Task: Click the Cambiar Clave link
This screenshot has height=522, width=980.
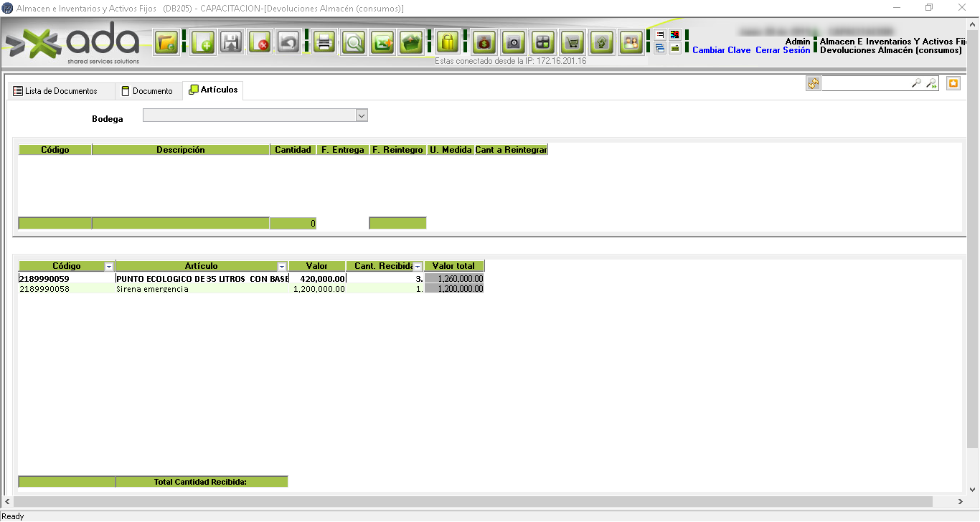Action: pyautogui.click(x=721, y=50)
